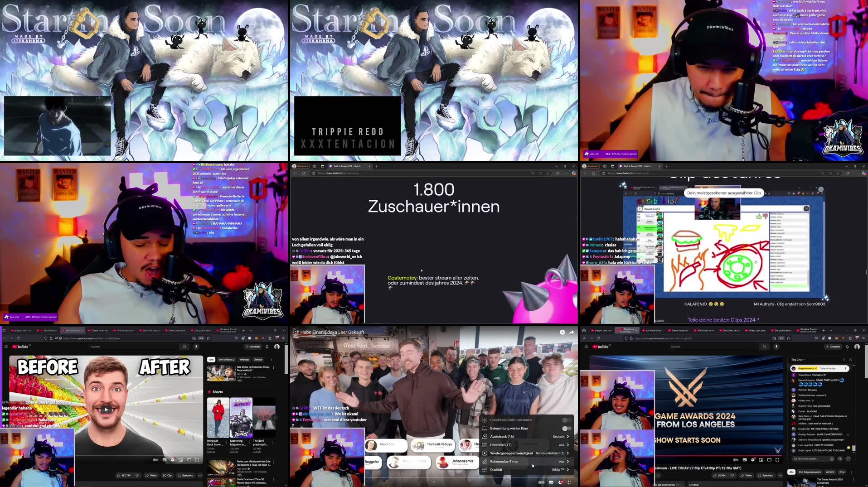Select the MrBeast chip
Screen dimensions: 868x487
tap(244, 360)
